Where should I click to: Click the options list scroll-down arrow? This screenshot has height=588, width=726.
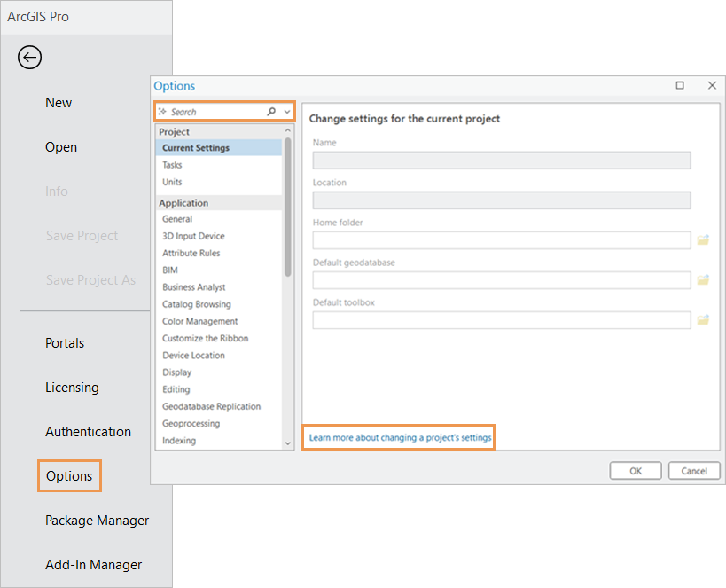pos(287,443)
